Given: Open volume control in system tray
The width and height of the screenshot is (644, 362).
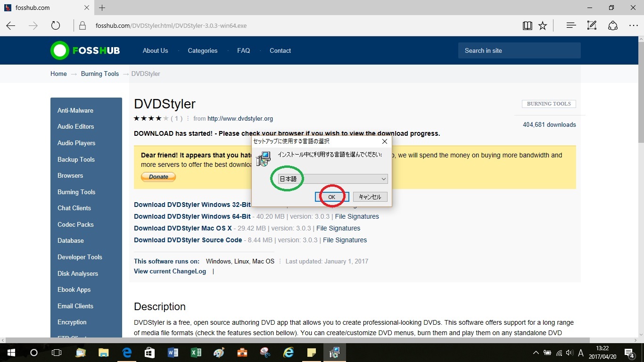Looking at the screenshot, I should click(x=570, y=353).
